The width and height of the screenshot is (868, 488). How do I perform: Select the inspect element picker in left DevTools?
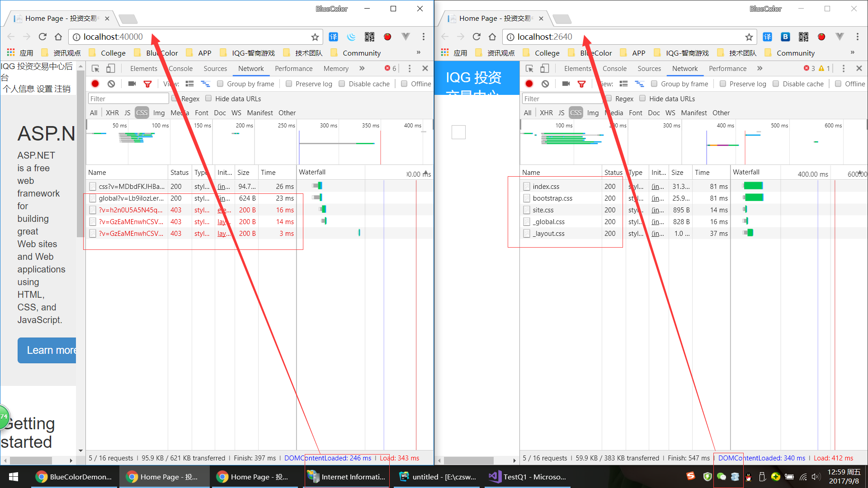pos(95,68)
